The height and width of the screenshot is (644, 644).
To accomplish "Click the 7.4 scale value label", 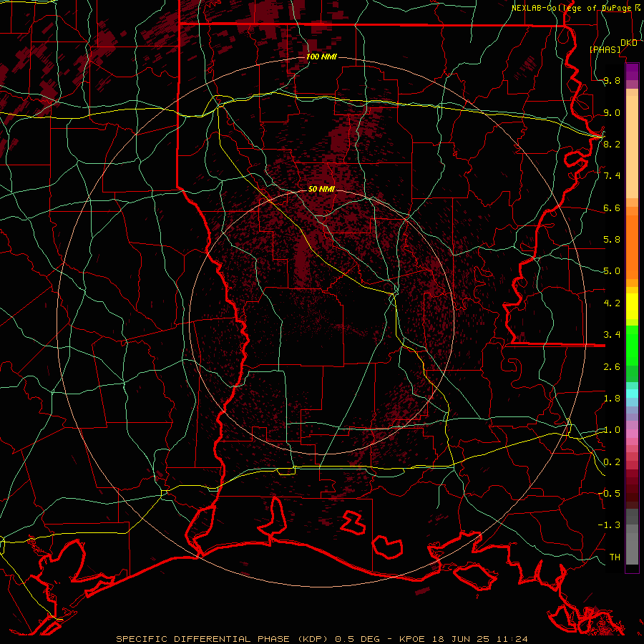I will tap(612, 176).
